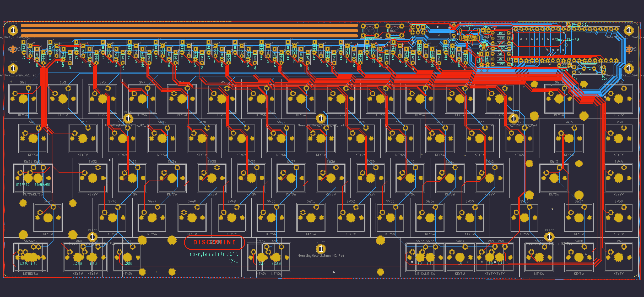Select the SW67 key switch footprint
The height and width of the screenshot is (297, 644).
point(618,257)
